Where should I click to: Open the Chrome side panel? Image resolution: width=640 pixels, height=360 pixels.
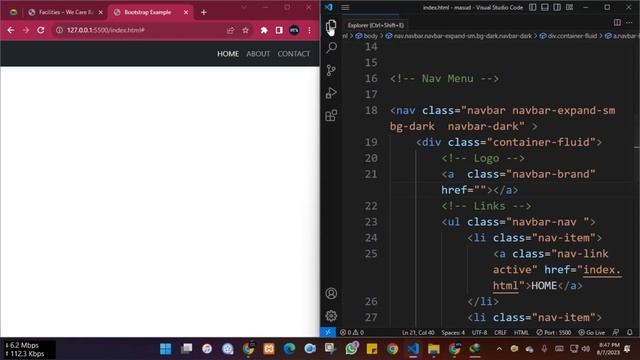[279, 30]
